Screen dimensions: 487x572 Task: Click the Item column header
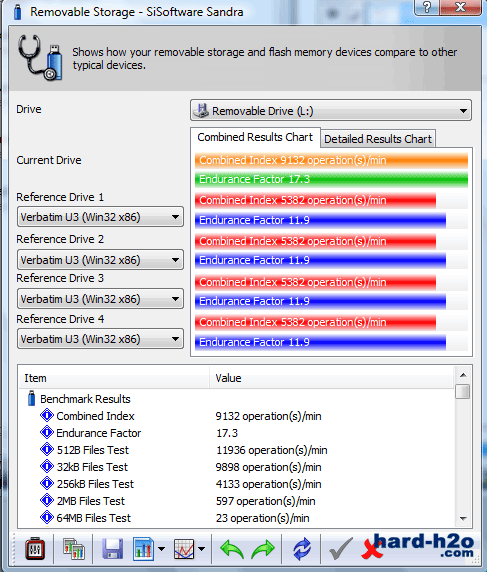tap(114, 378)
